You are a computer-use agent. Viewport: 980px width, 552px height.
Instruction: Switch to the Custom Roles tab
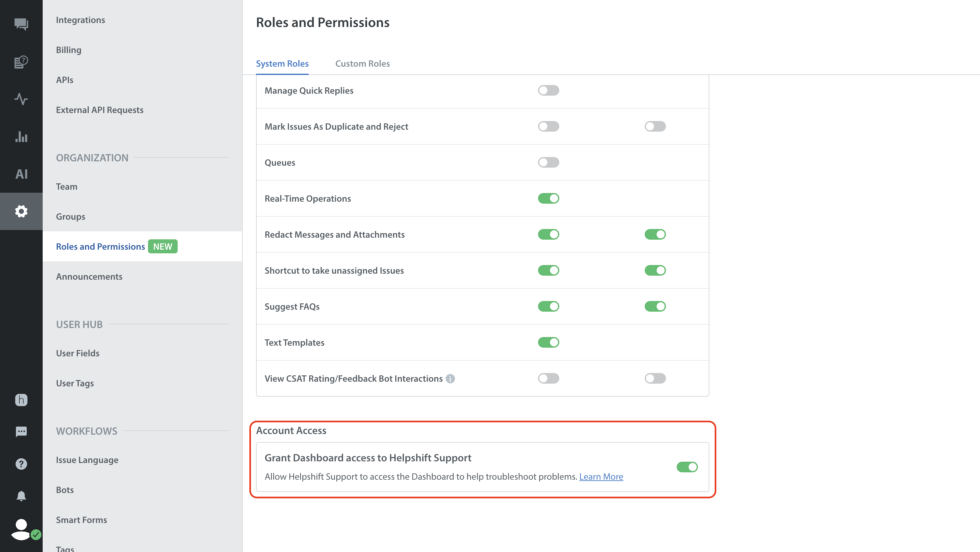[x=362, y=64]
